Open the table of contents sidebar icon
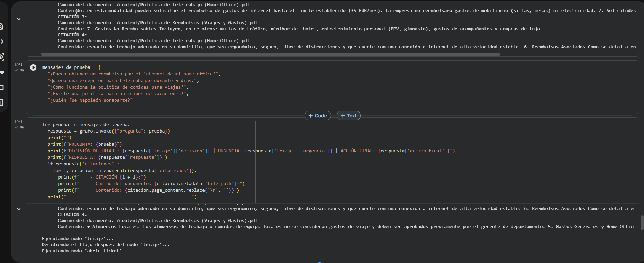This screenshot has width=644, height=263. click(x=1, y=11)
